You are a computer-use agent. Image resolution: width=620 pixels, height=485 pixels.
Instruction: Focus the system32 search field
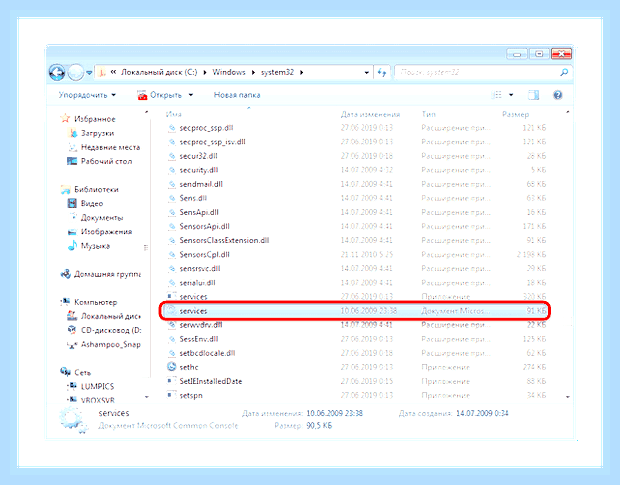[478, 72]
